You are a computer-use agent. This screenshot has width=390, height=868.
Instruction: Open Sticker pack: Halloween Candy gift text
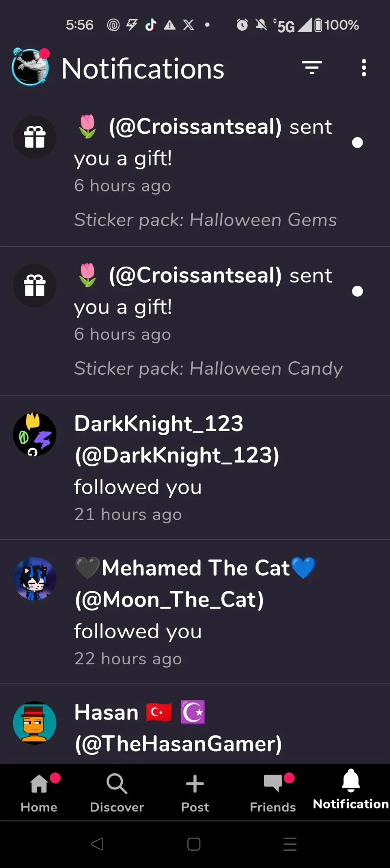click(208, 368)
